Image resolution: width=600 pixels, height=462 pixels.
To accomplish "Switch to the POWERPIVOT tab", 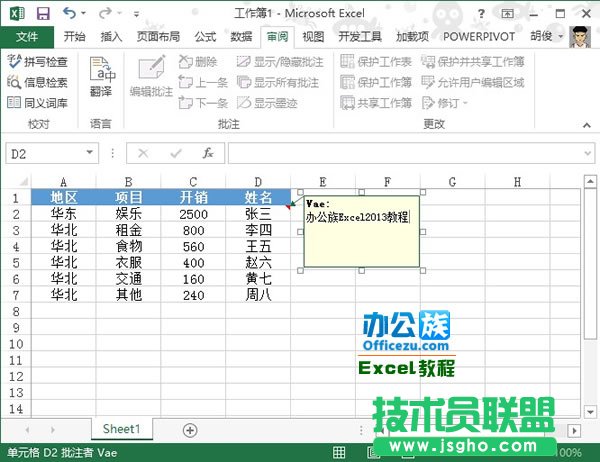I will (479, 37).
